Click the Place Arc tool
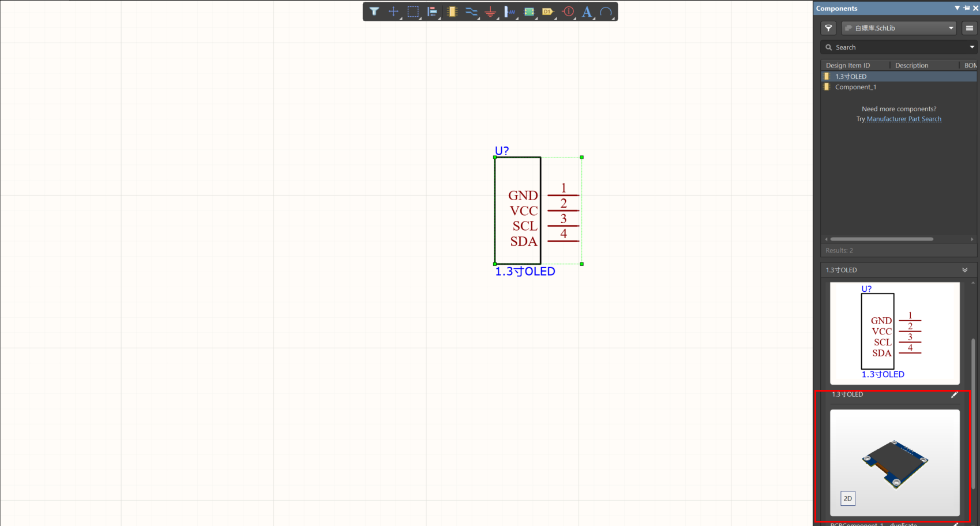Viewport: 980px width, 526px height. [606, 12]
